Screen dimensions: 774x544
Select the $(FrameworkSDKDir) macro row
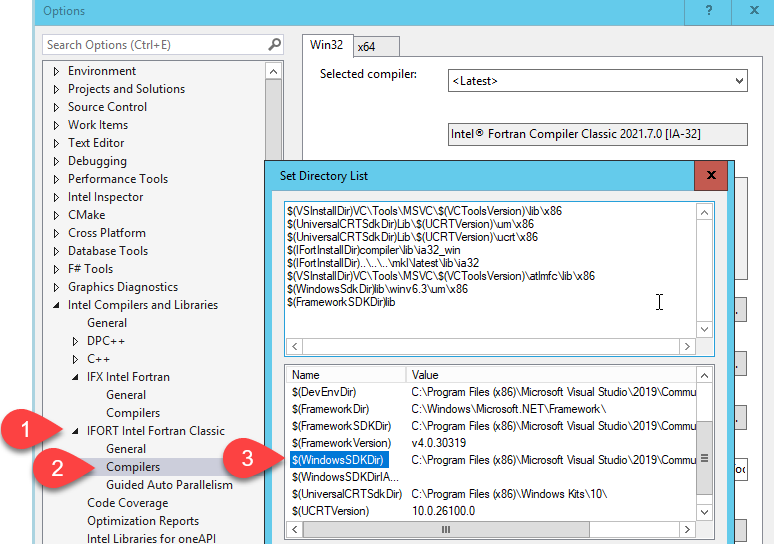(492, 426)
